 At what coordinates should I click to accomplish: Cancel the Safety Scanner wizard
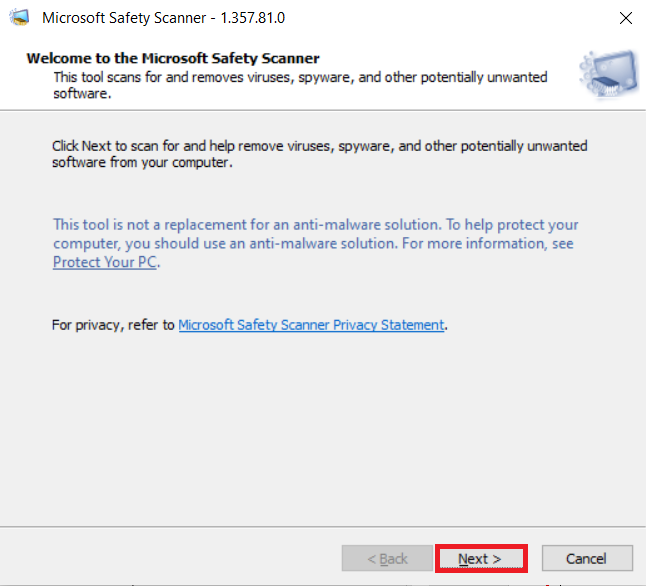[587, 558]
